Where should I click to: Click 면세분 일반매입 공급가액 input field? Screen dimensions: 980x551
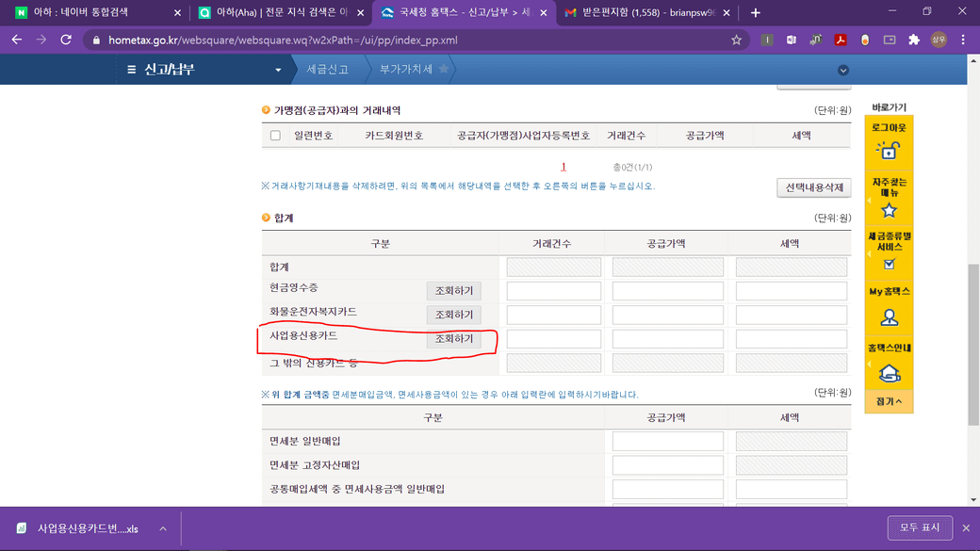pos(667,442)
